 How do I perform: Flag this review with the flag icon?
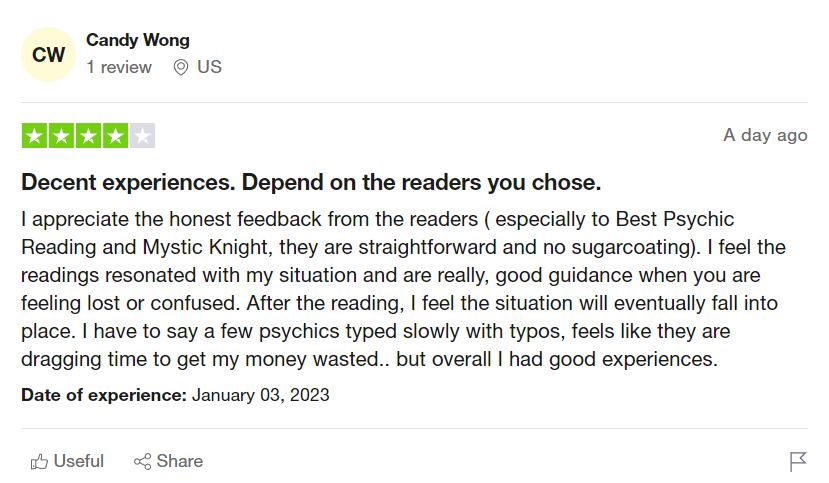click(798, 461)
